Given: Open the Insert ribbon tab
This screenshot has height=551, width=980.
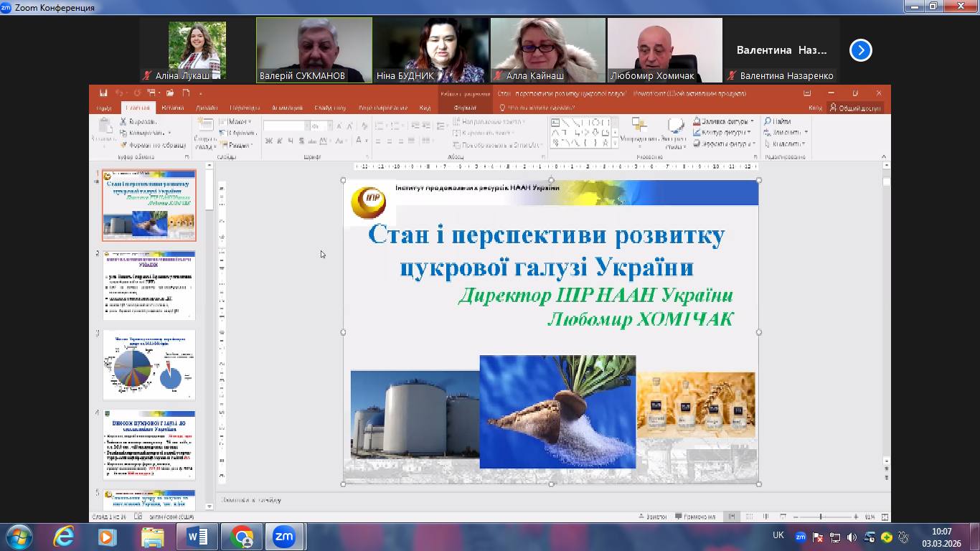Looking at the screenshot, I should (x=172, y=108).
